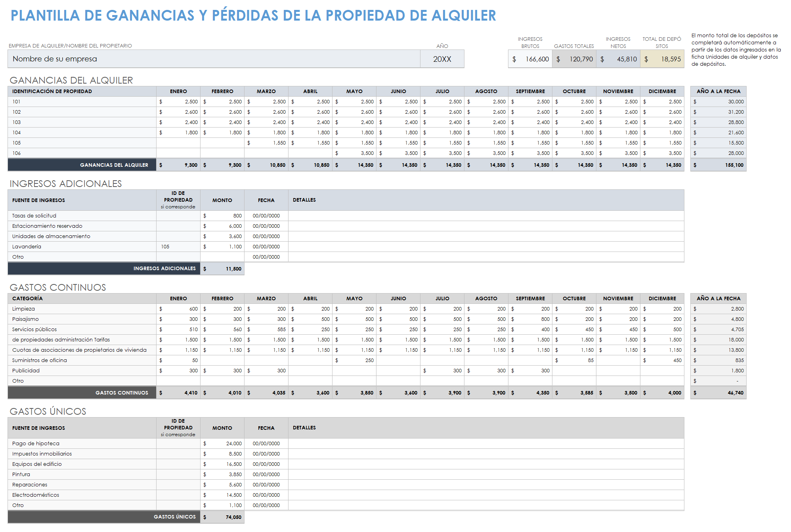The height and width of the screenshot is (532, 791).
Task: Click AÑO A LA FECHA header in Gastos continuos
Action: 718,299
